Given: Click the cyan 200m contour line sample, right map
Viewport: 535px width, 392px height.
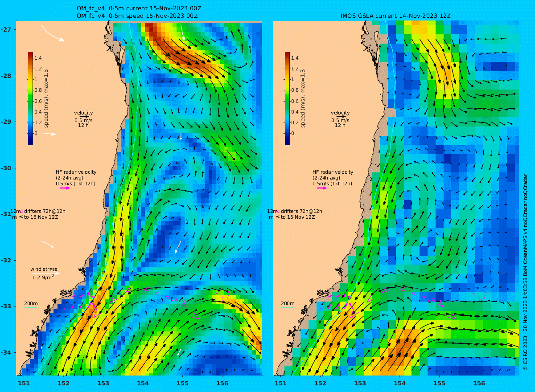Looking at the screenshot, I should [287, 307].
